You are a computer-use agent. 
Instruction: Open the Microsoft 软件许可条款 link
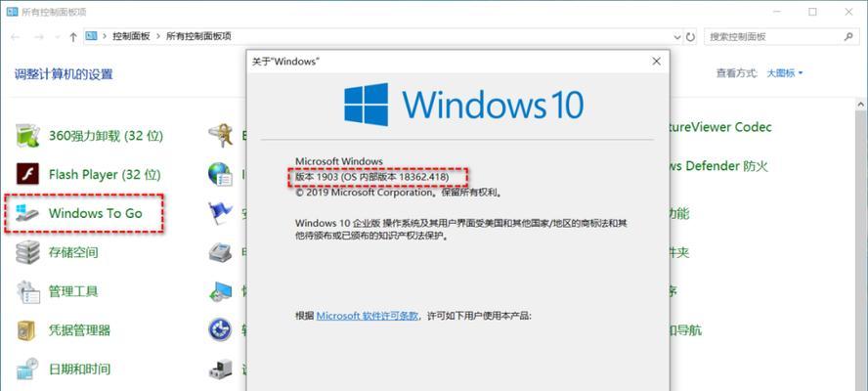(367, 316)
